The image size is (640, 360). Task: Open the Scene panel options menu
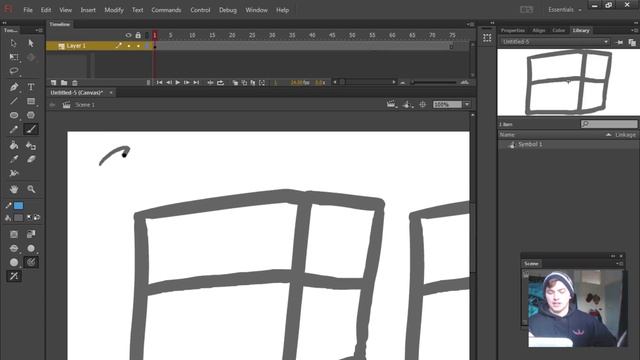(x=620, y=264)
